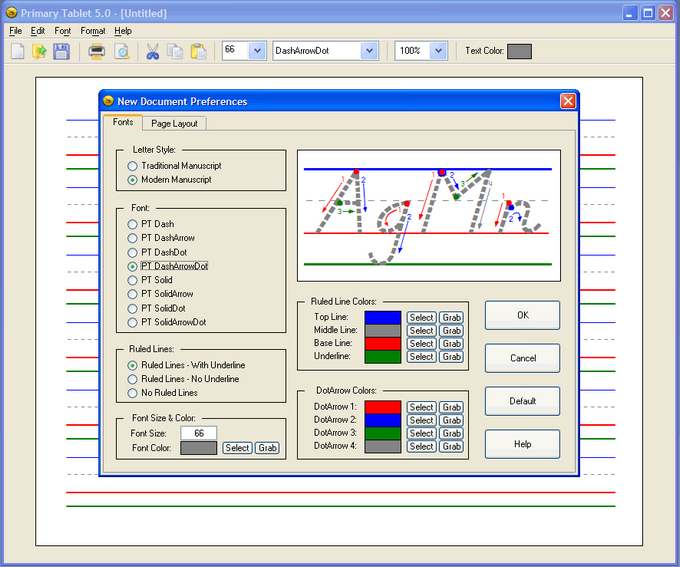Click the Open folder toolbar icon
Screen dimensions: 680x567
point(40,51)
